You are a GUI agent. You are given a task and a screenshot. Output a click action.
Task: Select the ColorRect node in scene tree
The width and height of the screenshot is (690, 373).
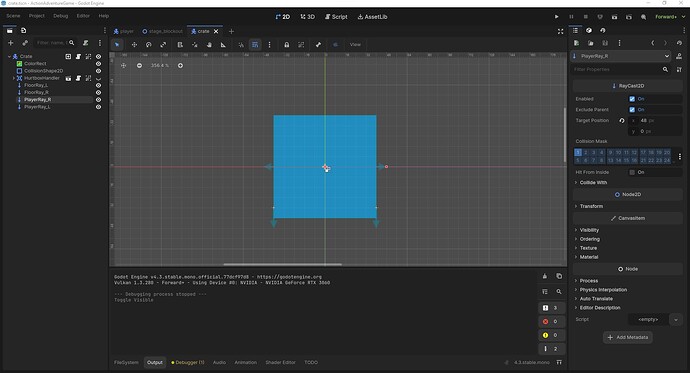35,64
